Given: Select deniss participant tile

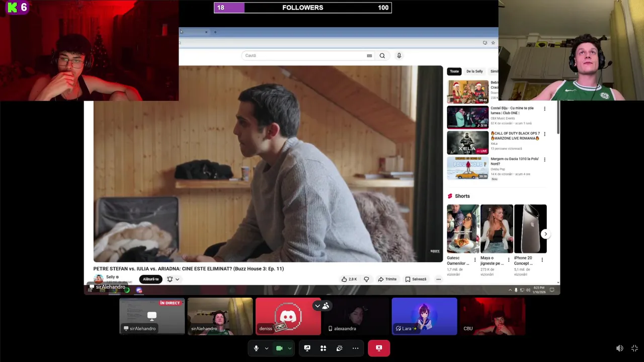Looking at the screenshot, I should click(x=288, y=316).
